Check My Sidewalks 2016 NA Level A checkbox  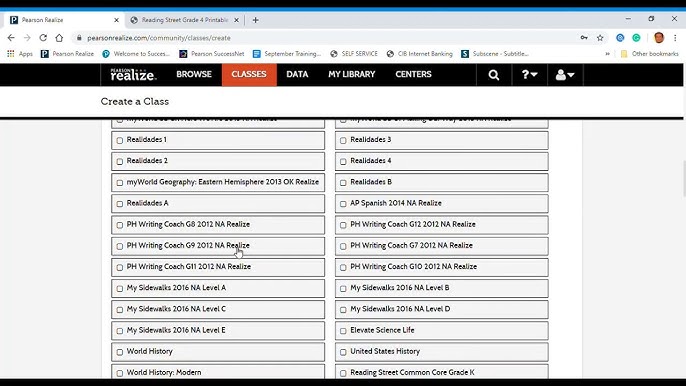click(120, 289)
